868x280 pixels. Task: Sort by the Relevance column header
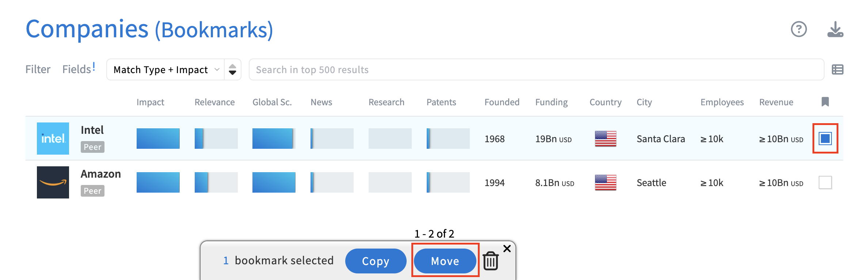(214, 102)
